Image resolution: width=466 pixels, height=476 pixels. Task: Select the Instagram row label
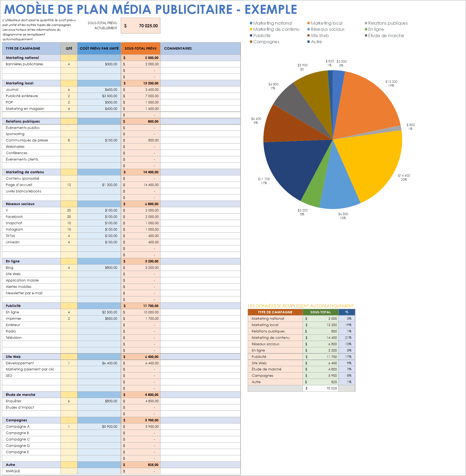click(x=31, y=230)
